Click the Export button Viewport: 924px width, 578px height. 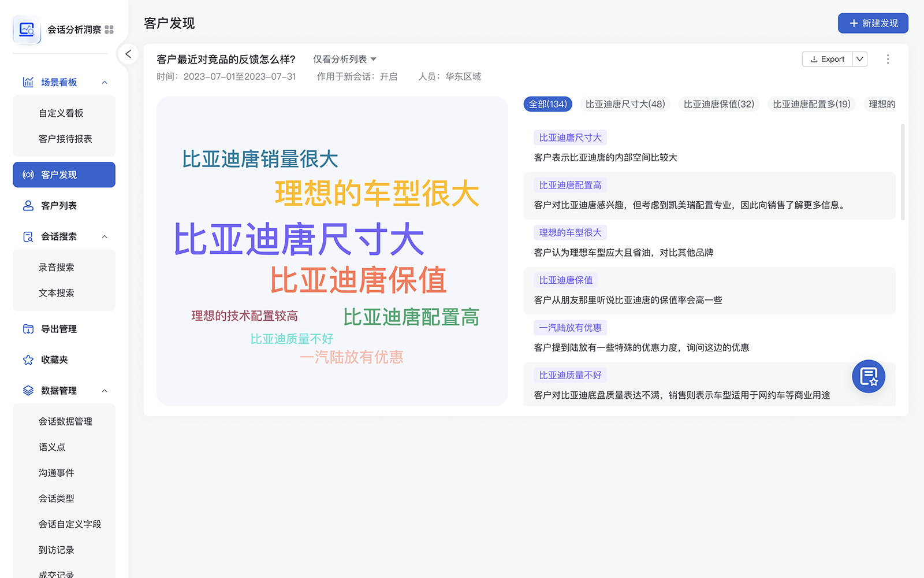pyautogui.click(x=827, y=59)
